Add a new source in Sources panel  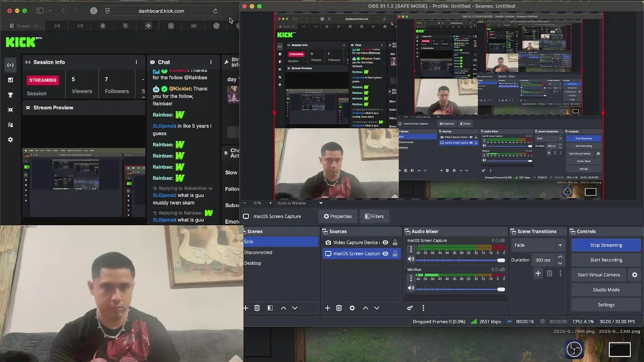click(328, 308)
